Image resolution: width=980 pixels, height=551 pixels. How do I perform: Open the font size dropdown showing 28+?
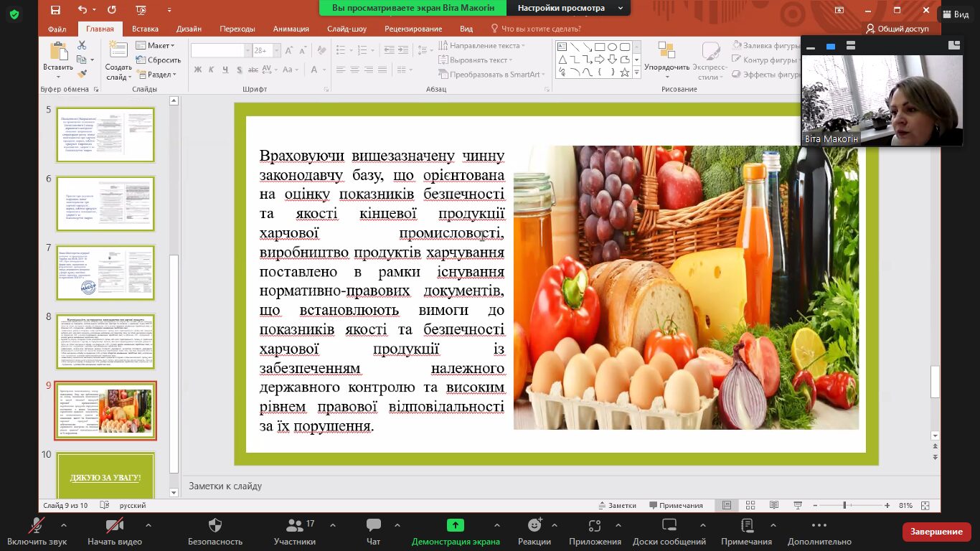275,51
